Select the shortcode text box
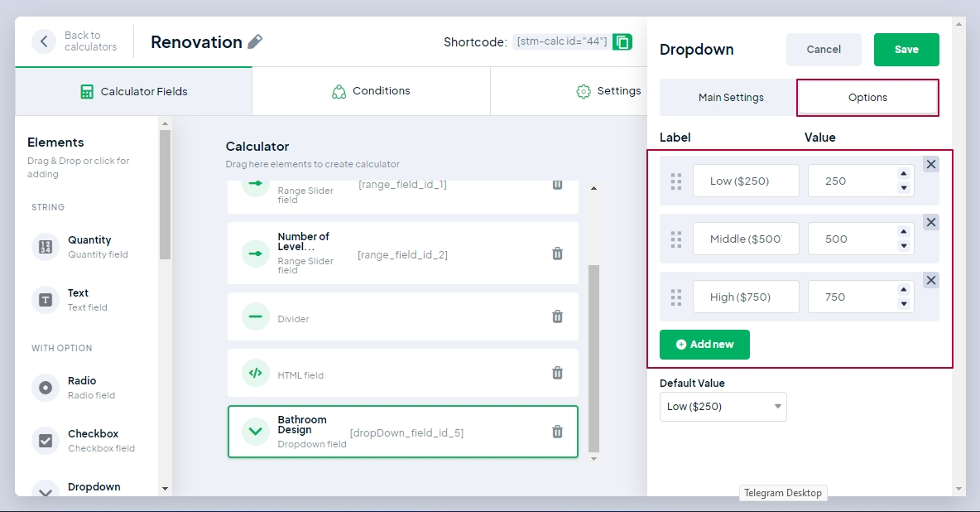Viewport: 980px width, 512px height. (x=561, y=42)
